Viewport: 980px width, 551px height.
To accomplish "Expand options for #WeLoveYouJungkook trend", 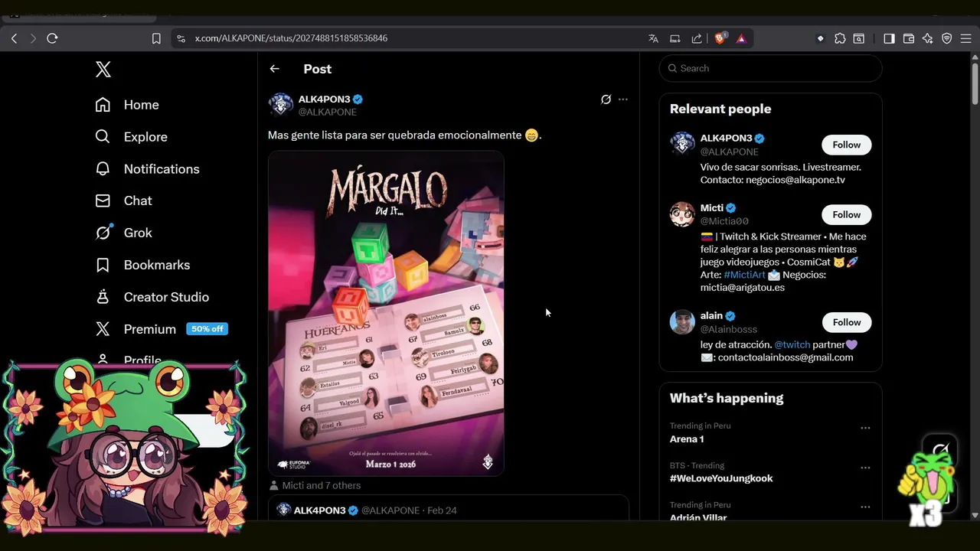I will (865, 468).
